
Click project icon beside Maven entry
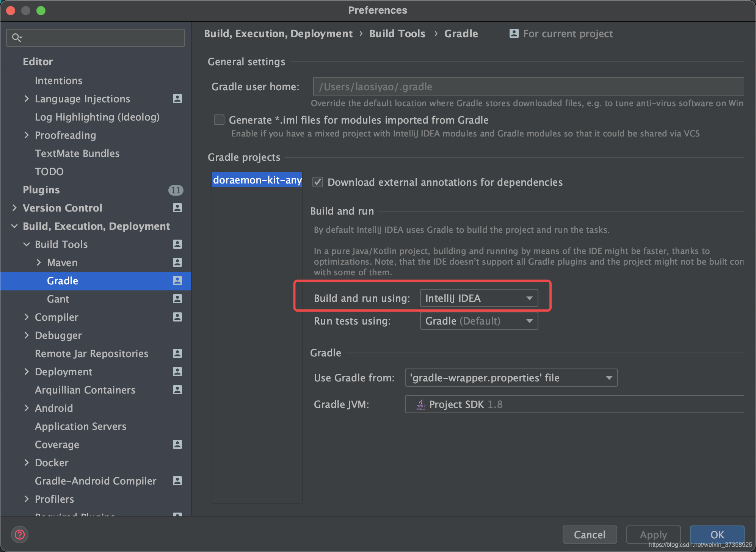177,262
